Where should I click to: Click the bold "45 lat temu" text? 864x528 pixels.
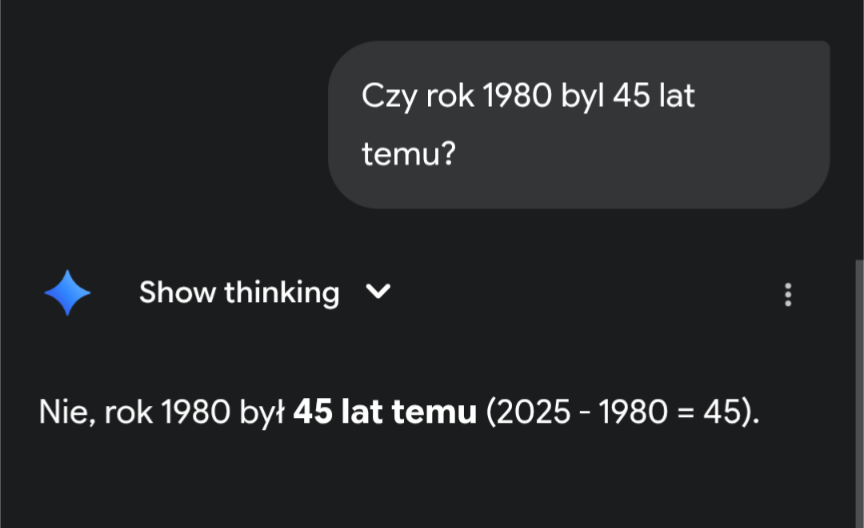385,412
